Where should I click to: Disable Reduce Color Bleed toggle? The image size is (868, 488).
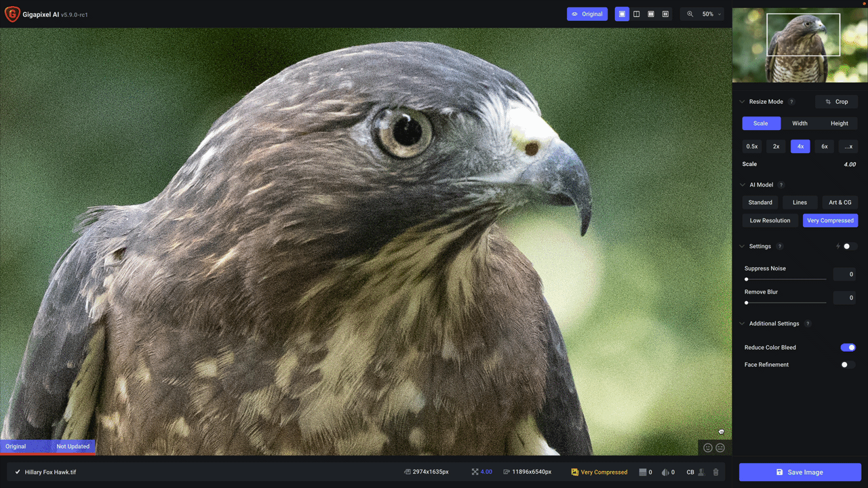(x=848, y=347)
